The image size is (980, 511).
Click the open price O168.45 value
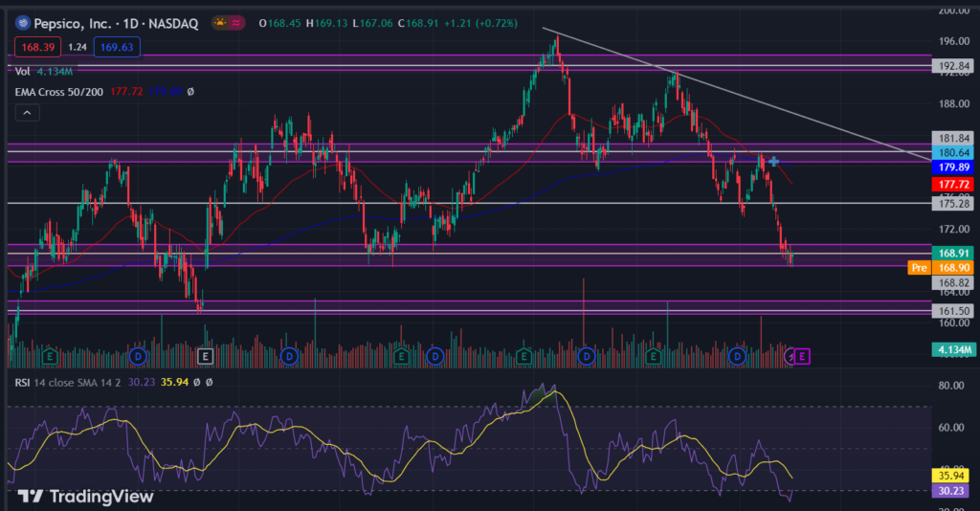[279, 23]
